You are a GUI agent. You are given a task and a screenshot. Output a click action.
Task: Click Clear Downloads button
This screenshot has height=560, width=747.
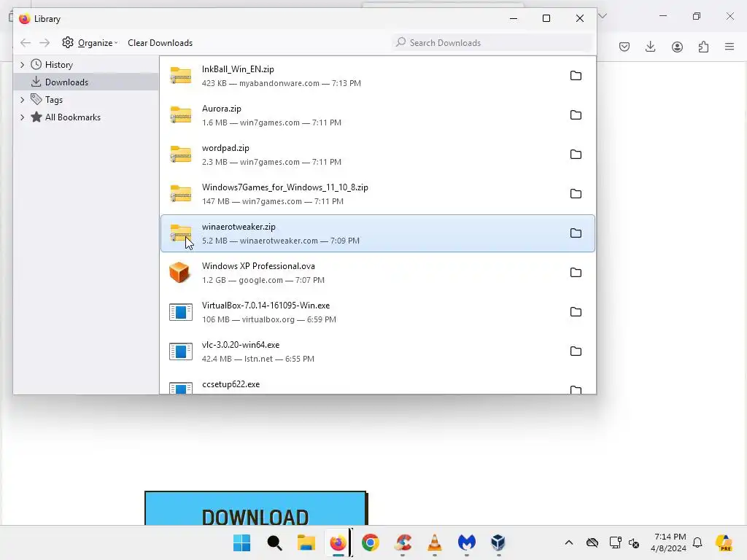click(x=160, y=43)
